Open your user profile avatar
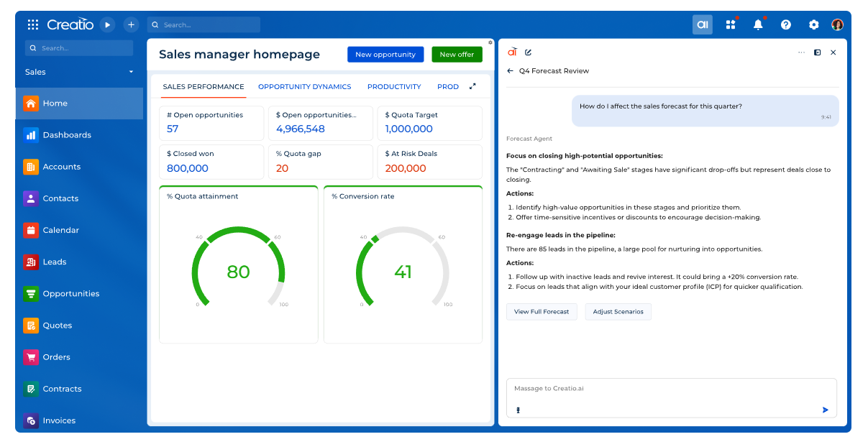868x447 pixels. point(837,24)
